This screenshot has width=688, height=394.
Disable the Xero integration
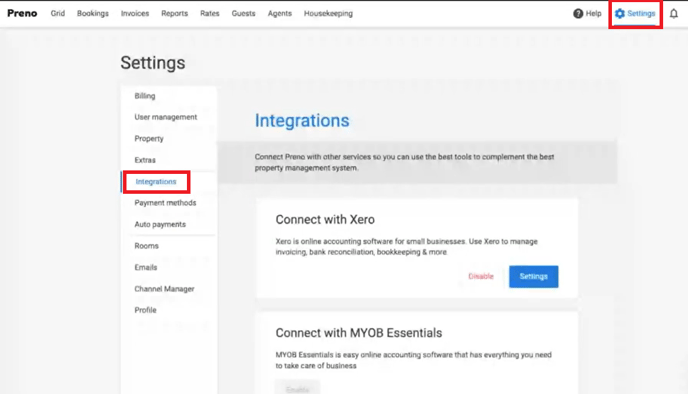point(481,276)
